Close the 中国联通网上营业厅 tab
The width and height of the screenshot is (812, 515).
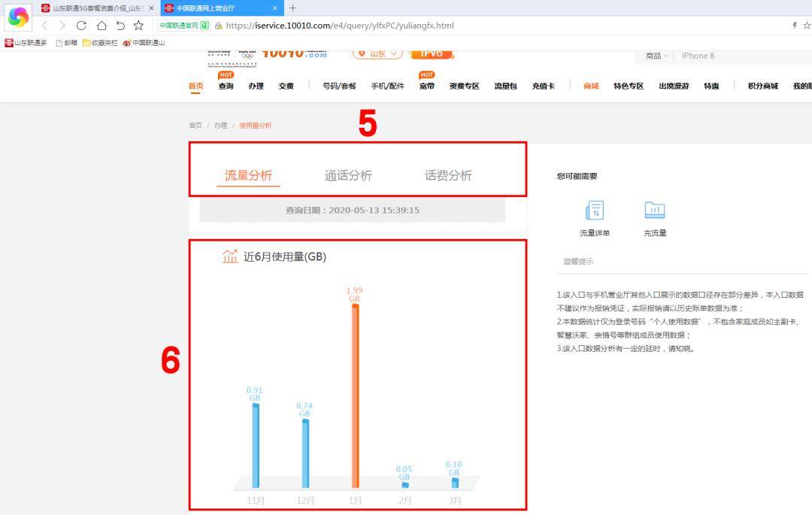tap(275, 8)
